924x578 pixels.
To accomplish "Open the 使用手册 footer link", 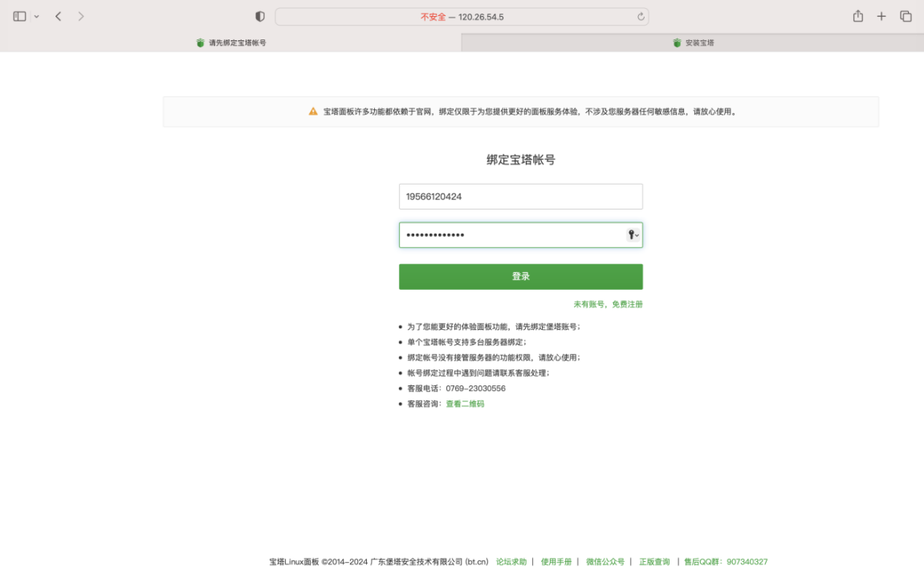I will click(x=556, y=561).
